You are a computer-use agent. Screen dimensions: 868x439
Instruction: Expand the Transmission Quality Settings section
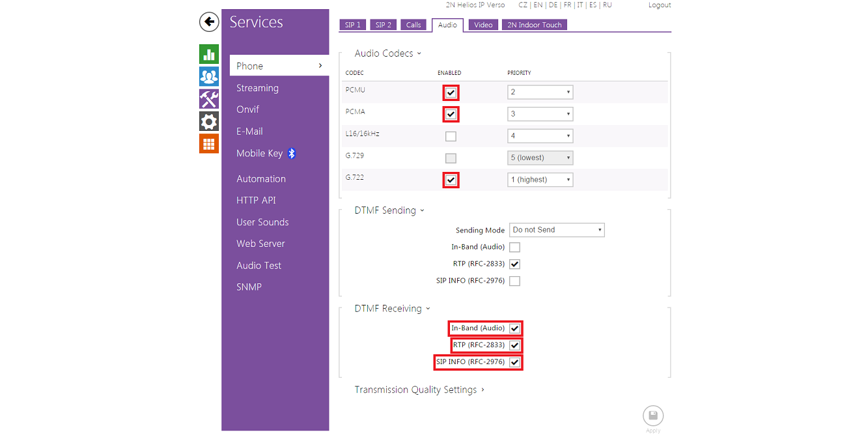419,389
